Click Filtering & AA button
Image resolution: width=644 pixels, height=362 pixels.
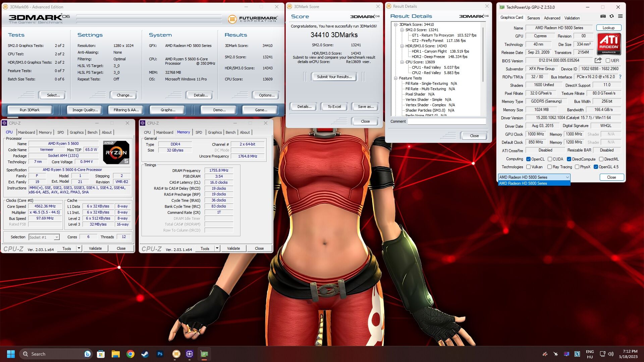pyautogui.click(x=126, y=110)
